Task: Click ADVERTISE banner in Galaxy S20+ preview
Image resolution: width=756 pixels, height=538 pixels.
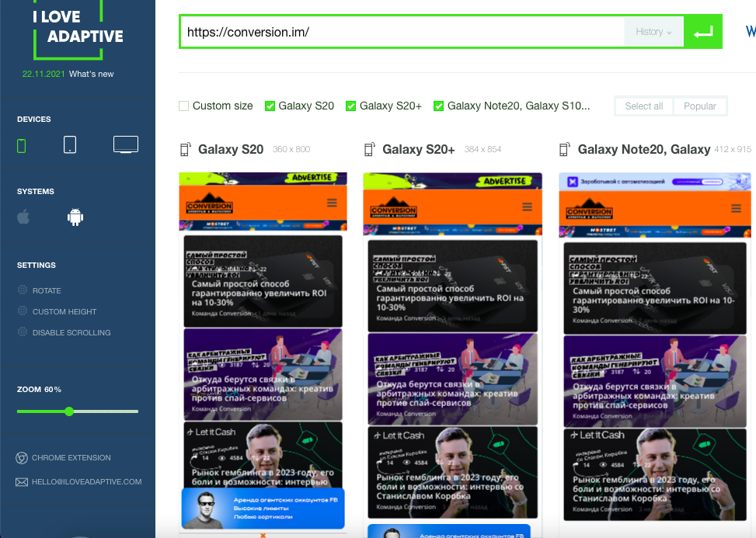Action: [452, 182]
